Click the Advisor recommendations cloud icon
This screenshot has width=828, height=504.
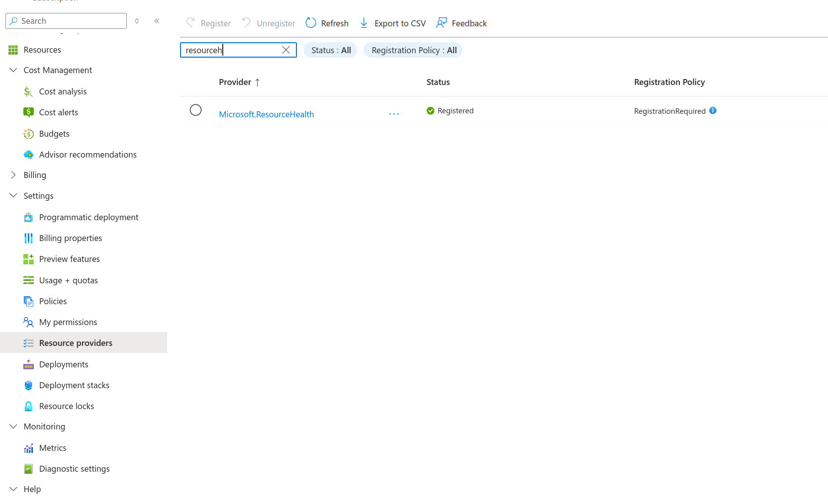(x=28, y=155)
